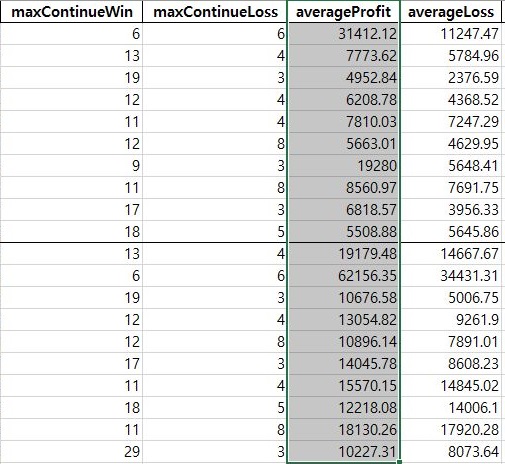Pick the cell showing 5645.86
Viewport: 505px width, 464px height.
click(451, 232)
